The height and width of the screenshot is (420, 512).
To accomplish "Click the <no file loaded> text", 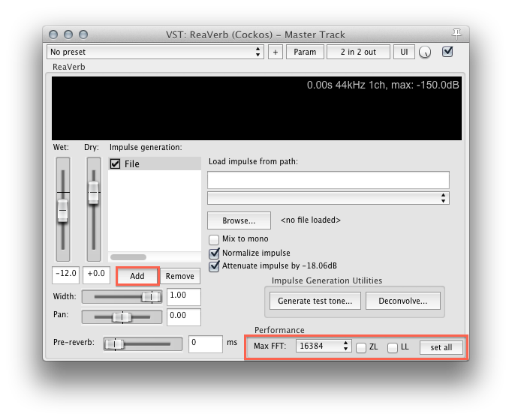I will coord(311,220).
